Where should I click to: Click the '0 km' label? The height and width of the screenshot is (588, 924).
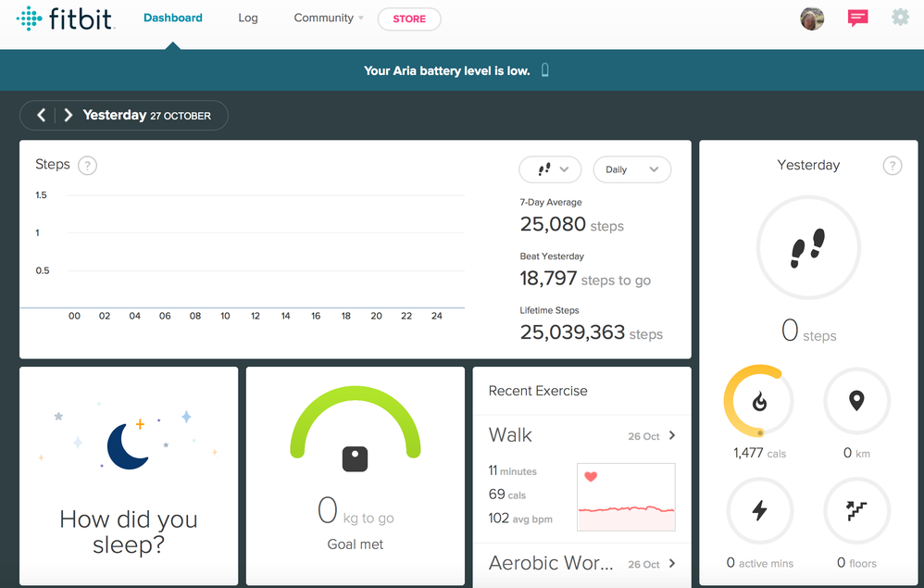tap(856, 453)
